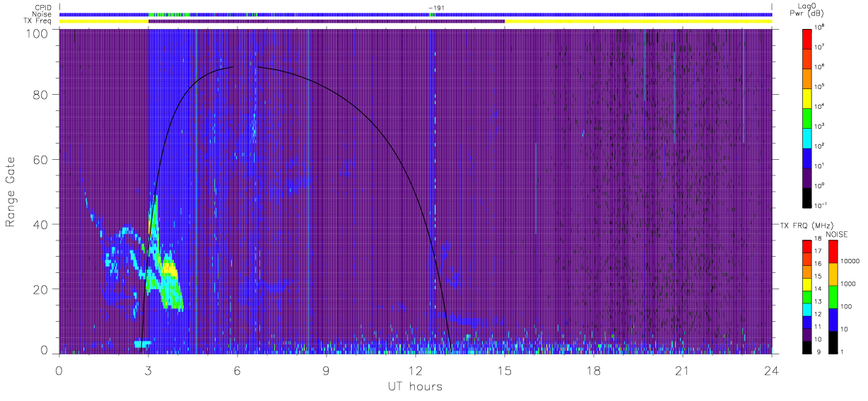Click the '12' tick on UT hours axis
The image size is (868, 401).
point(416,370)
